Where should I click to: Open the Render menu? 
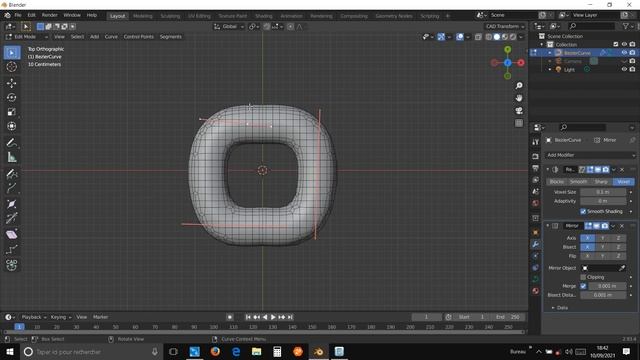(50, 15)
